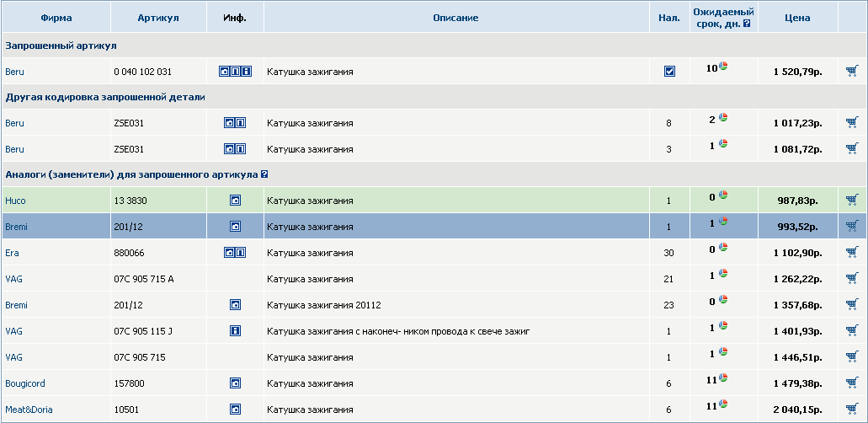Open Meat&Doria brand link
This screenshot has width=868, height=423.
point(29,410)
